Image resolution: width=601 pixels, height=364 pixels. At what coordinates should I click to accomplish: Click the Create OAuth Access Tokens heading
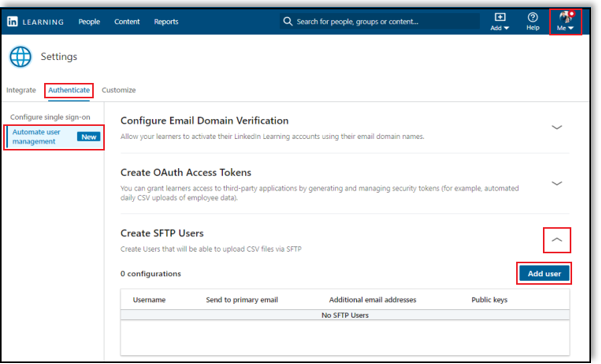pyautogui.click(x=186, y=173)
